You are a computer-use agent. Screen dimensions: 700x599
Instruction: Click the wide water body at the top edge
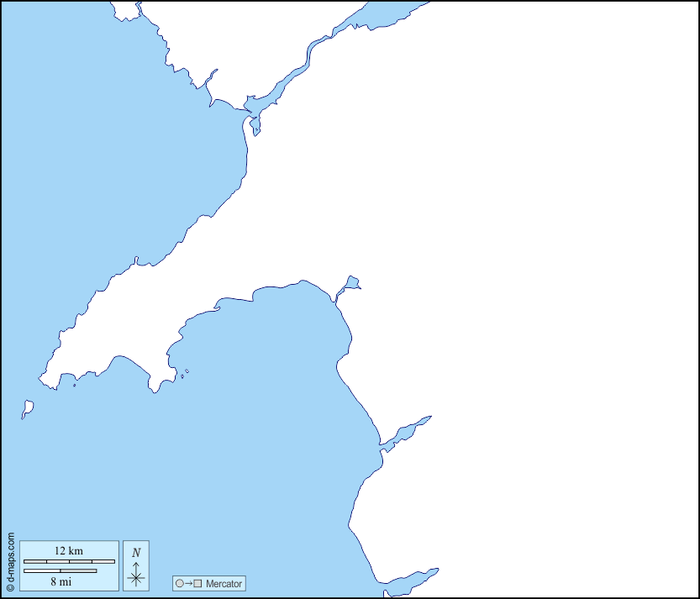coord(387,13)
